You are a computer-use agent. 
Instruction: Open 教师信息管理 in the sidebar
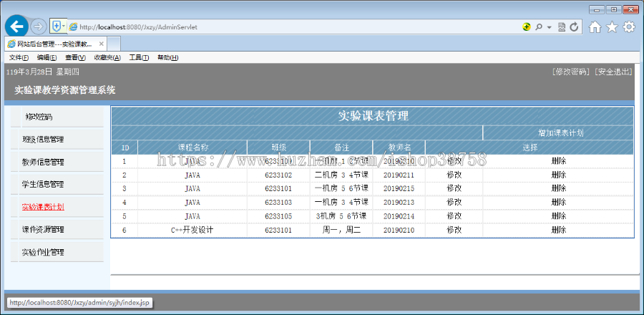[43, 163]
